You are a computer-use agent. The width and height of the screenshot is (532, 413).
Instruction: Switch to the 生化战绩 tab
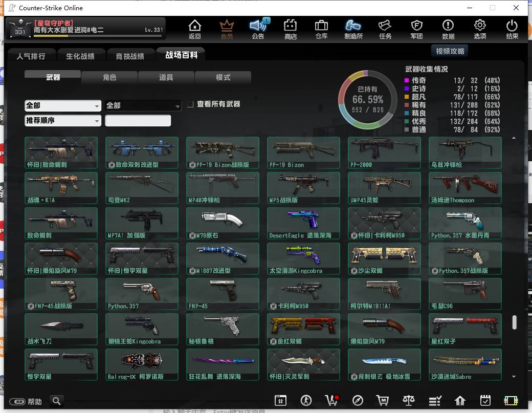tap(80, 56)
